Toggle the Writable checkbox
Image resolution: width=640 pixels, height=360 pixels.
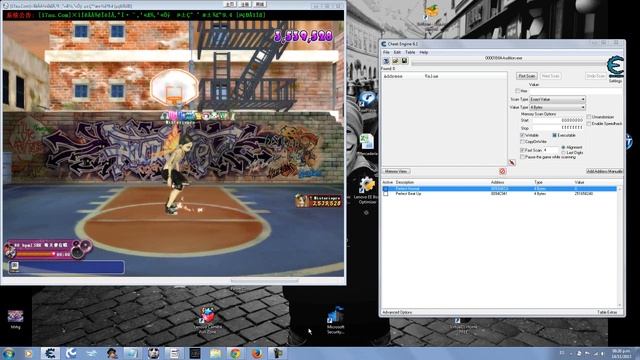tap(522, 135)
